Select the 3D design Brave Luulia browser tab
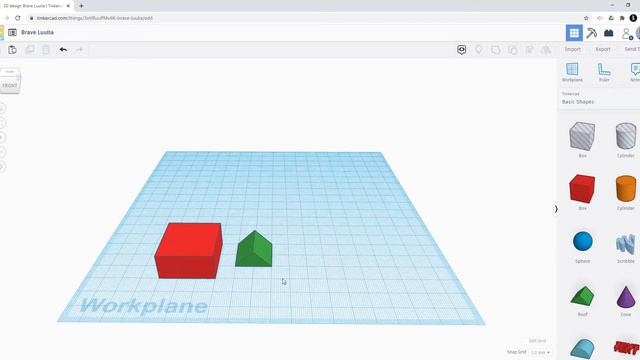Screen dimensions: 640x360 (x=33, y=6)
